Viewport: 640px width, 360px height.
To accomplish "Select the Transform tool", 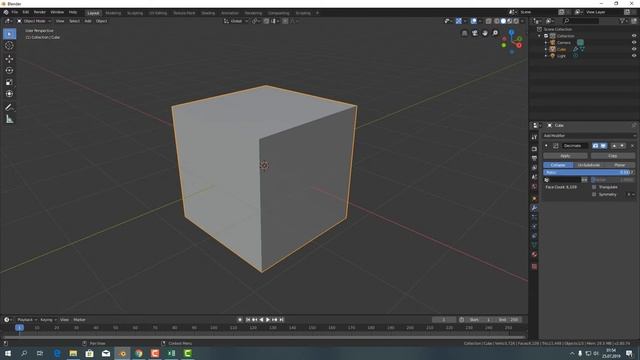I will pyautogui.click(x=9, y=94).
